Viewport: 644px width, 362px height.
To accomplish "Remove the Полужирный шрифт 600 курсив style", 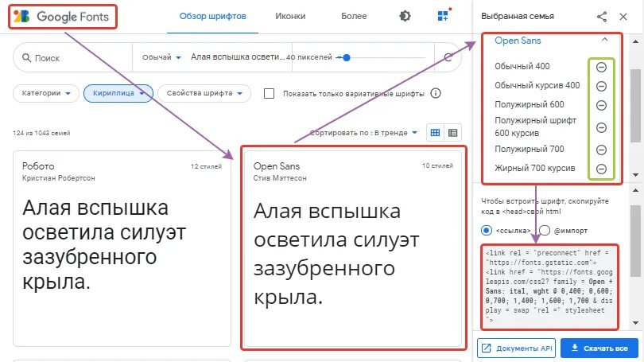I will pyautogui.click(x=601, y=127).
